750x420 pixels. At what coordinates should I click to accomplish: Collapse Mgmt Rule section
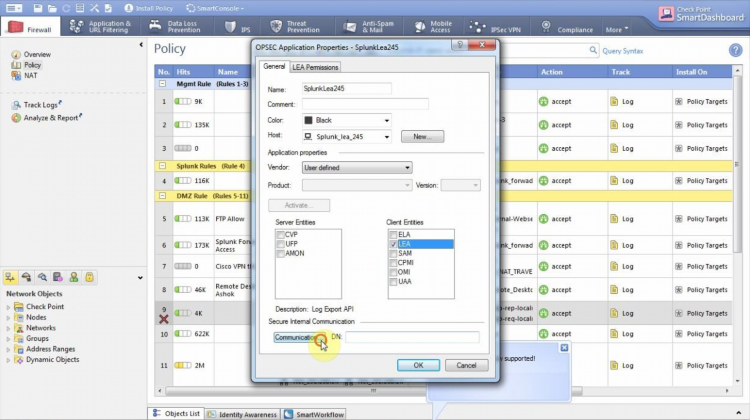163,84
